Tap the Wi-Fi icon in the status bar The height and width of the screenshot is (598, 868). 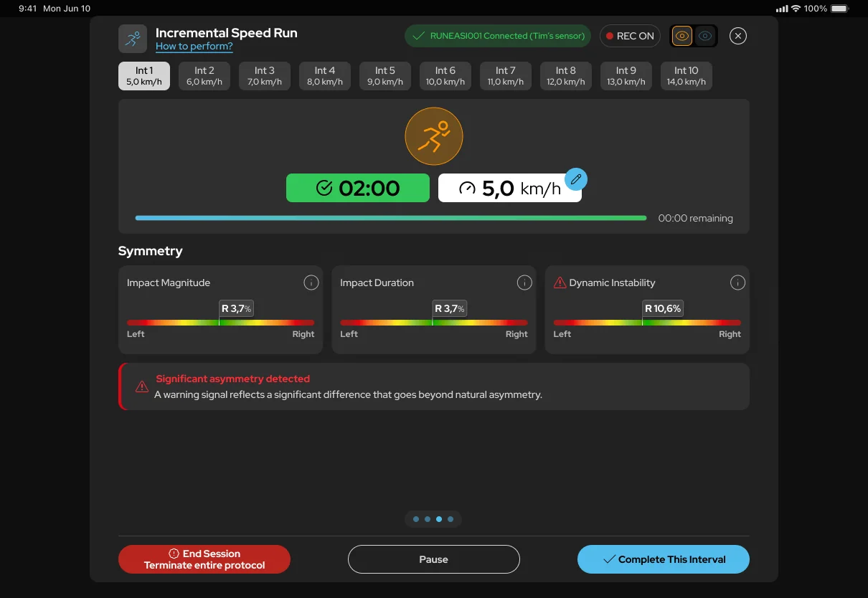click(796, 9)
